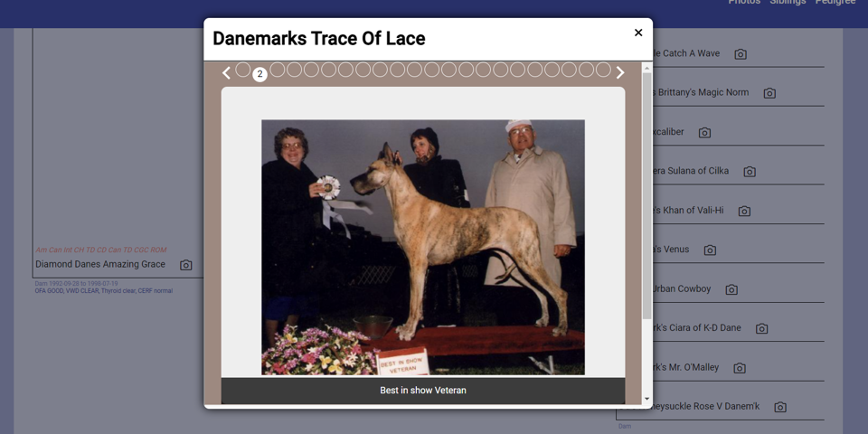This screenshot has width=868, height=434.
Task: Click the dialog scrollbar up arrow
Action: 647,66
